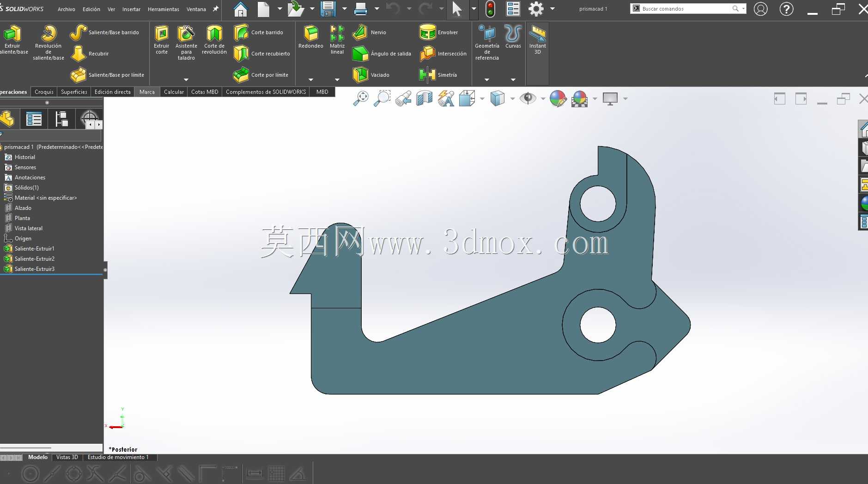Screen dimensions: 868x484
Task: Apply Ángulo de salida draft
Action: click(382, 54)
